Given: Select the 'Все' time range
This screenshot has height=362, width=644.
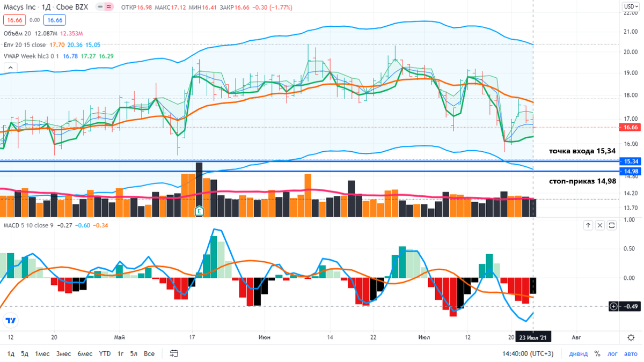Looking at the screenshot, I should (150, 353).
